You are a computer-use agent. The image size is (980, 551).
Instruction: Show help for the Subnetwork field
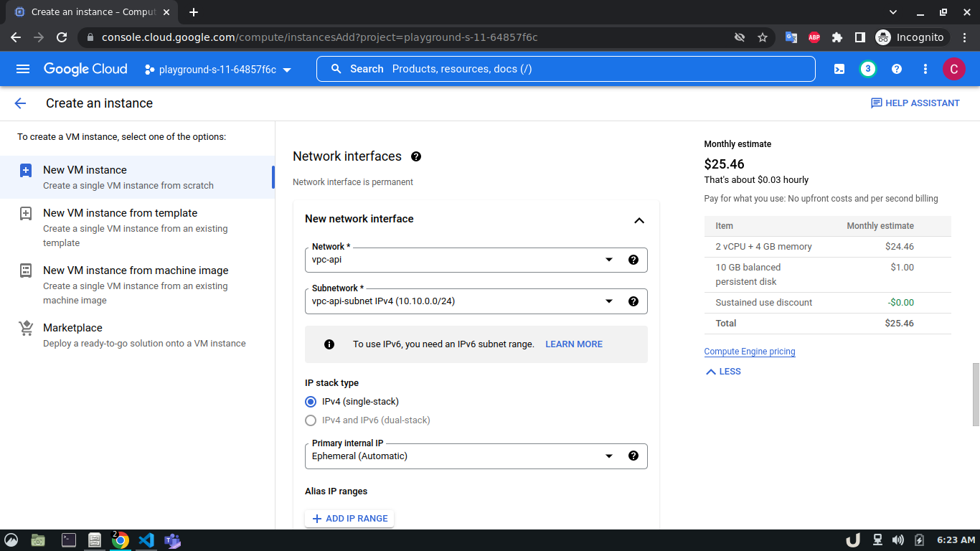click(633, 301)
